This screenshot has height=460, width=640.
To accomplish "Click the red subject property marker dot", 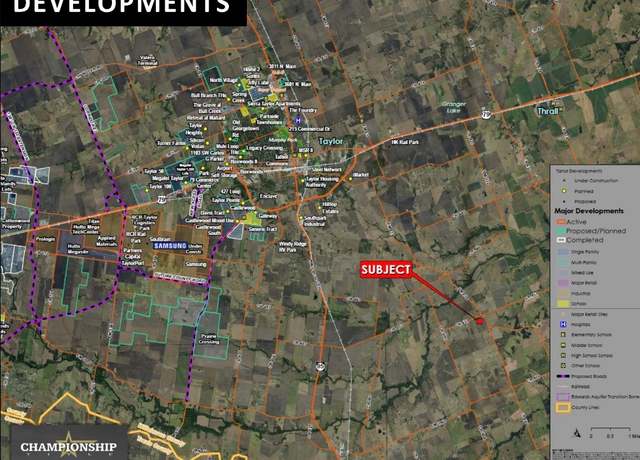I will 480,322.
